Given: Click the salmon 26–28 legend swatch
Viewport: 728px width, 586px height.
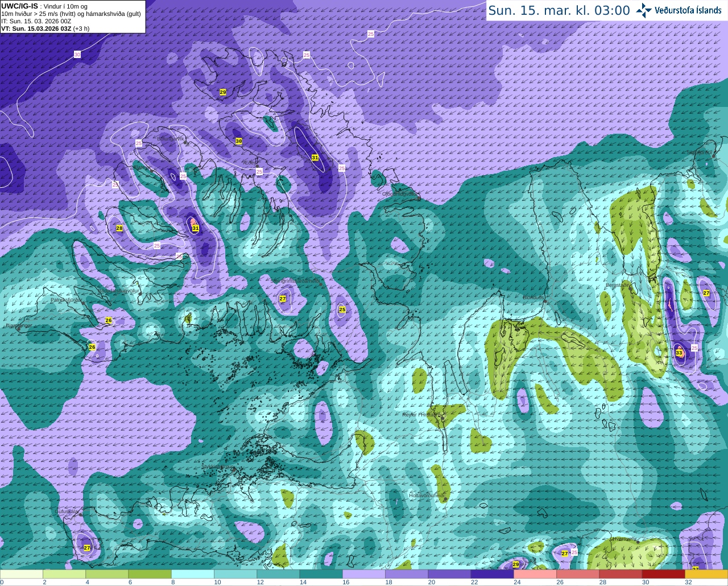Looking at the screenshot, I should [x=578, y=574].
